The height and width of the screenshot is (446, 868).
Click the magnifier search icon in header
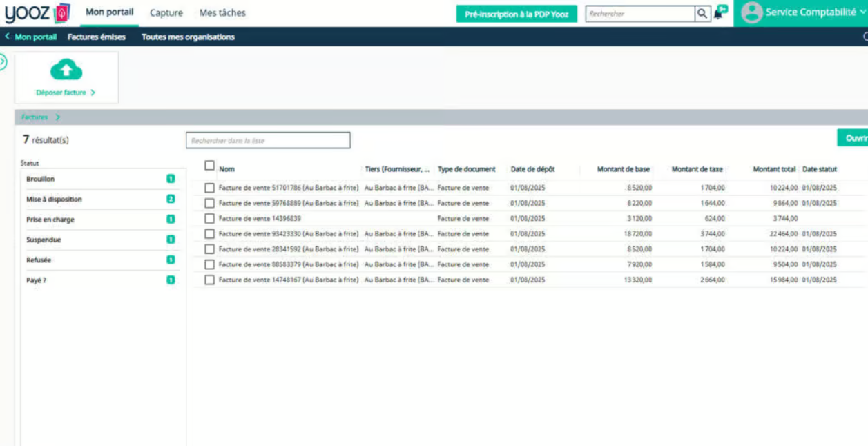[x=702, y=14]
